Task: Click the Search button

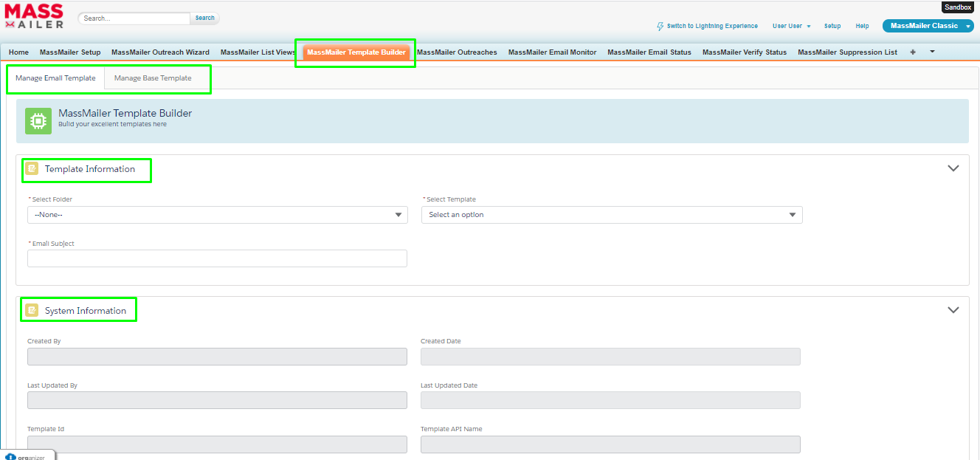Action: [x=204, y=17]
